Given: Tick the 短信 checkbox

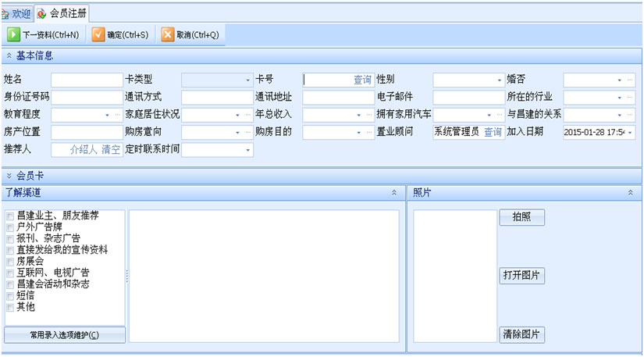Looking at the screenshot, I should [x=9, y=296].
